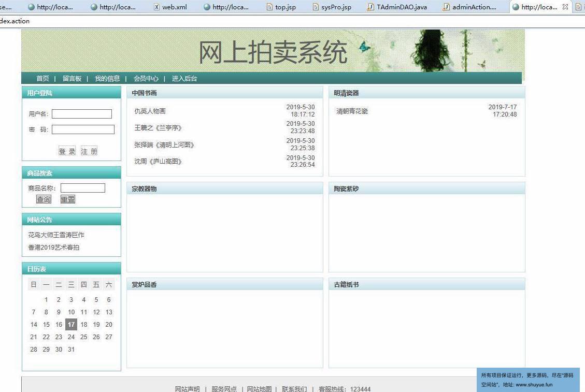Open 我的信息 menu item
Viewport: 585px width, 392px height.
pos(107,78)
